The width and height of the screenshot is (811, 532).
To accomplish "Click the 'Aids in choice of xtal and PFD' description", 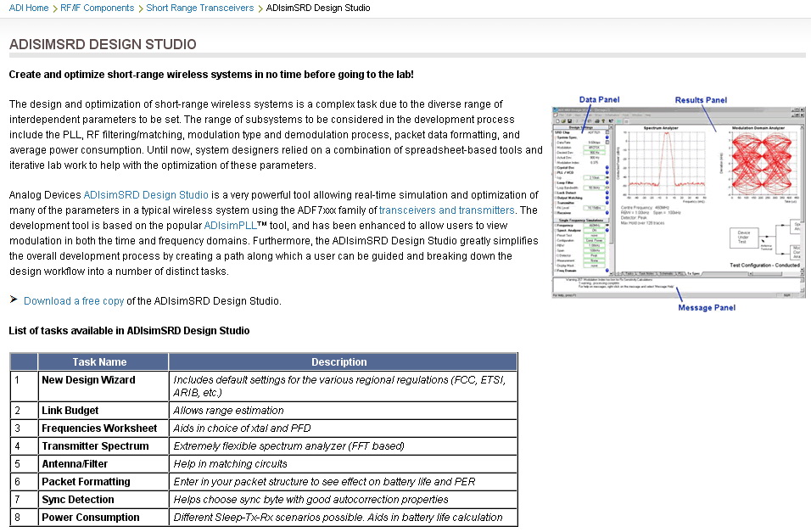I will [343, 428].
